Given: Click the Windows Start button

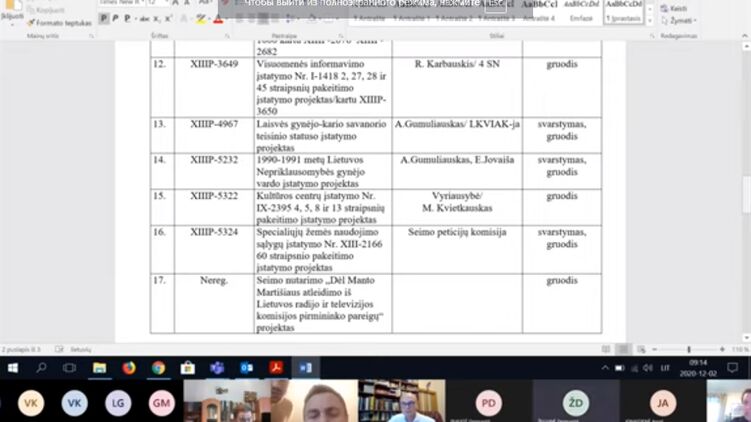Looking at the screenshot, I should 12,368.
